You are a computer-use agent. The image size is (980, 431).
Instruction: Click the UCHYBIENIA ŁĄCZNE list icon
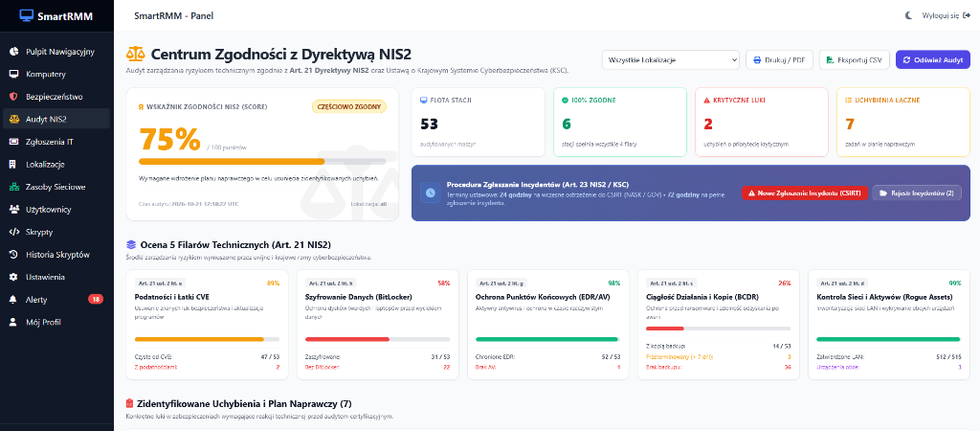(849, 100)
